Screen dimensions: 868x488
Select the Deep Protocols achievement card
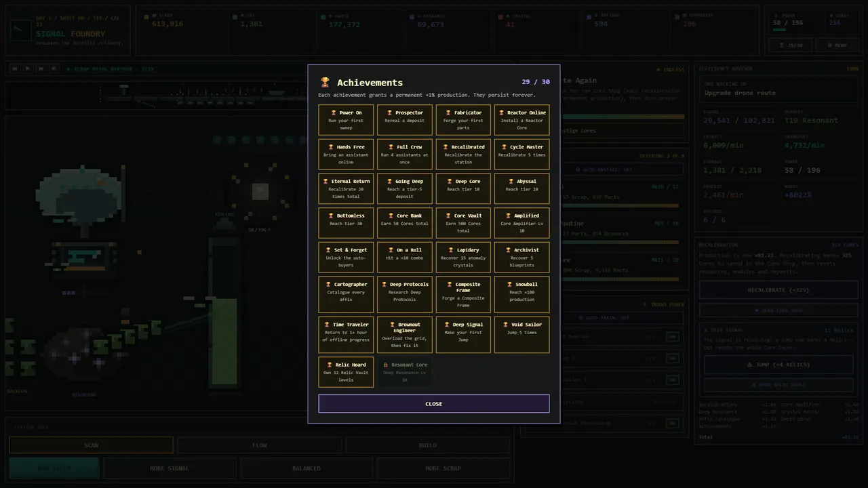405,294
